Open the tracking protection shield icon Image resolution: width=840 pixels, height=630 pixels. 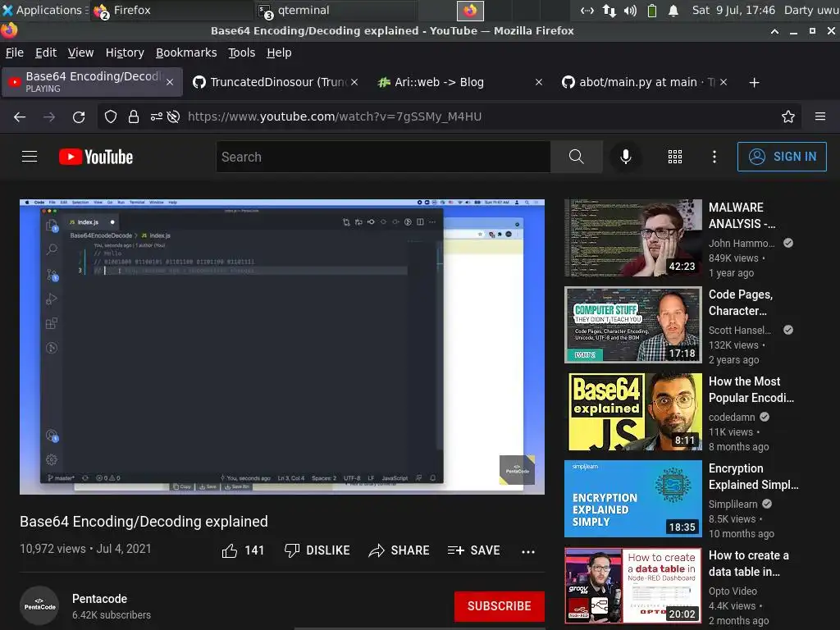(x=111, y=116)
